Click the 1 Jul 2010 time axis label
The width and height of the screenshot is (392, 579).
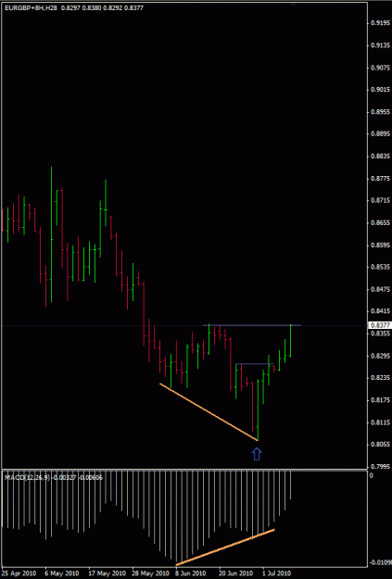(276, 573)
